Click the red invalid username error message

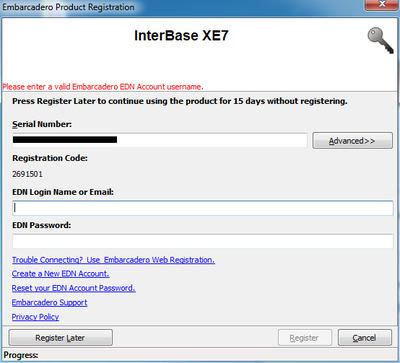pos(103,87)
